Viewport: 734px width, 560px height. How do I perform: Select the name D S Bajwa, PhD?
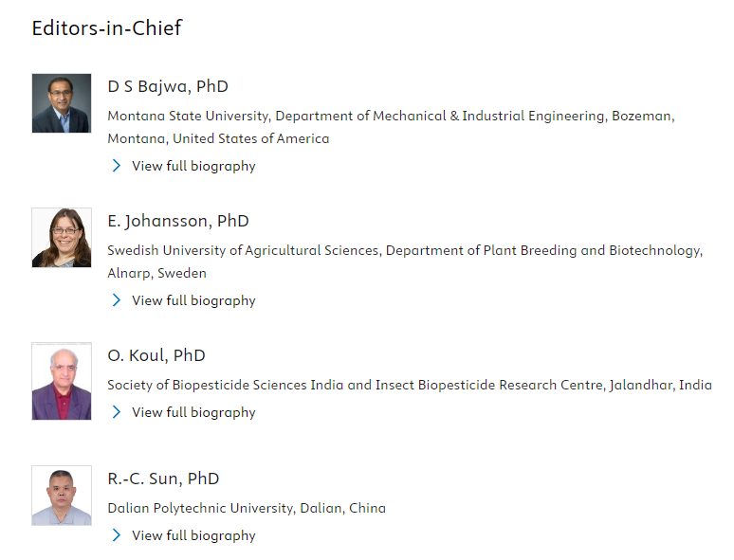pos(168,86)
